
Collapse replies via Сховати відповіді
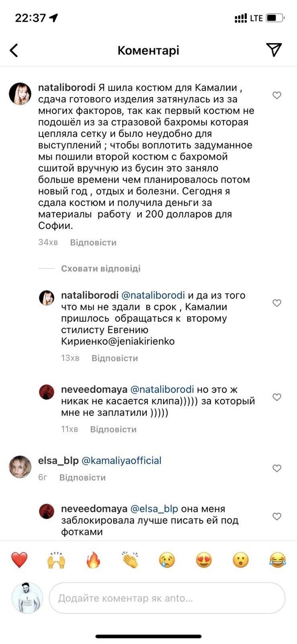pyautogui.click(x=100, y=268)
